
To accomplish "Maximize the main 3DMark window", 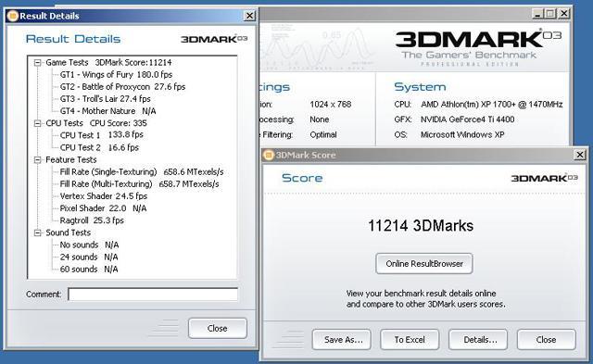I will pyautogui.click(x=550, y=14).
